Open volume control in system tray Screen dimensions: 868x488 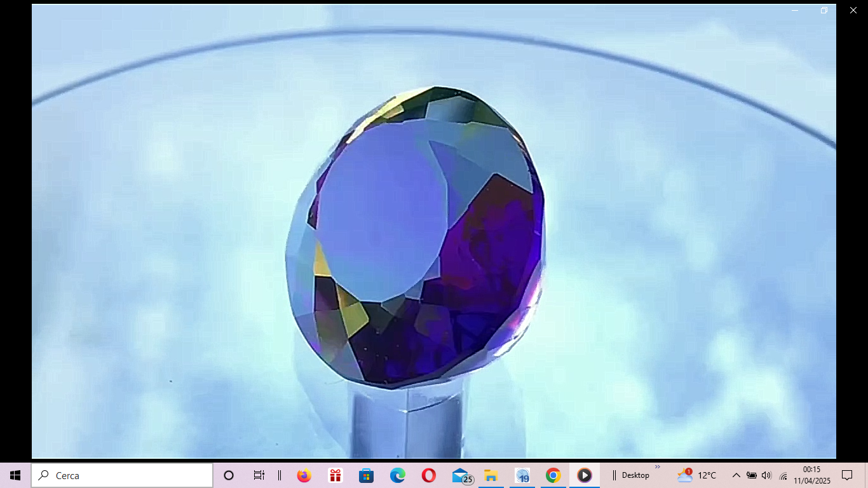(766, 475)
